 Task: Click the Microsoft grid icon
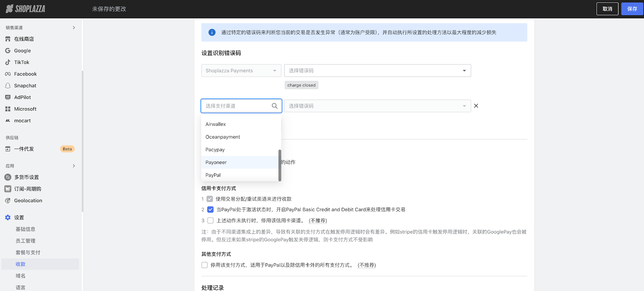tap(8, 109)
